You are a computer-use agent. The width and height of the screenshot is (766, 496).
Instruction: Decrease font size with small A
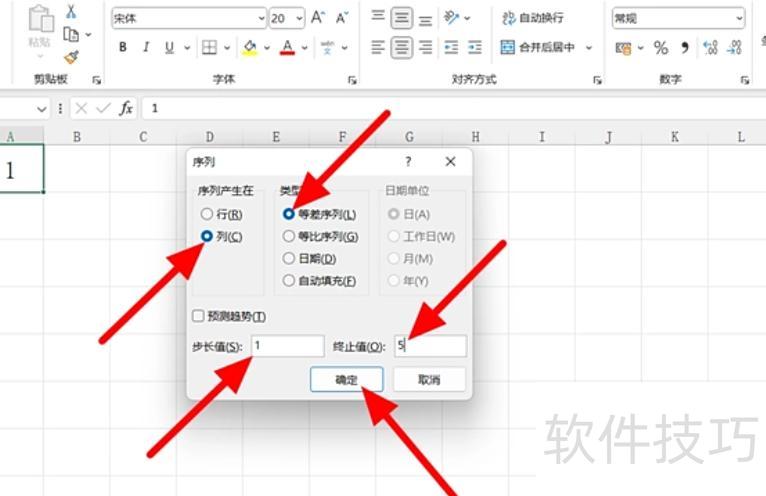click(x=342, y=18)
